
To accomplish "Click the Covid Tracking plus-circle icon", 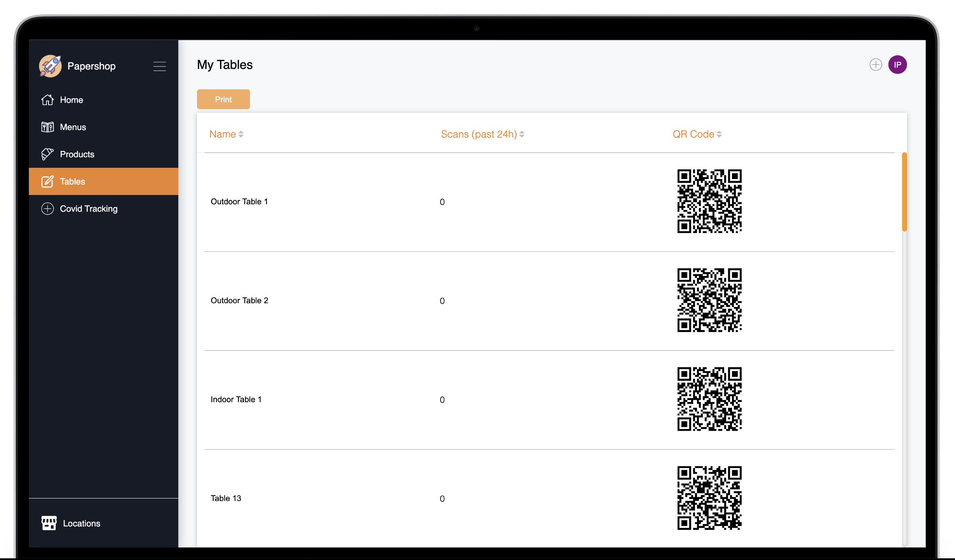I will click(x=47, y=209).
